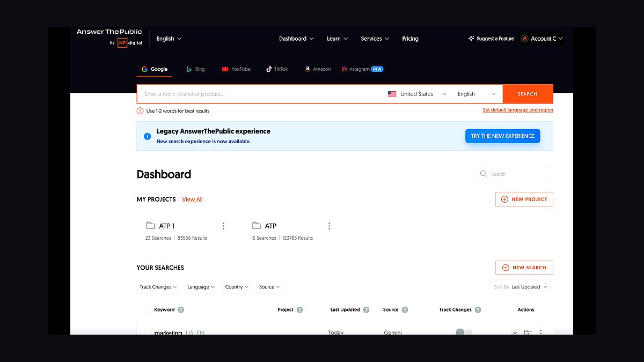Click Project column help icon

(299, 309)
